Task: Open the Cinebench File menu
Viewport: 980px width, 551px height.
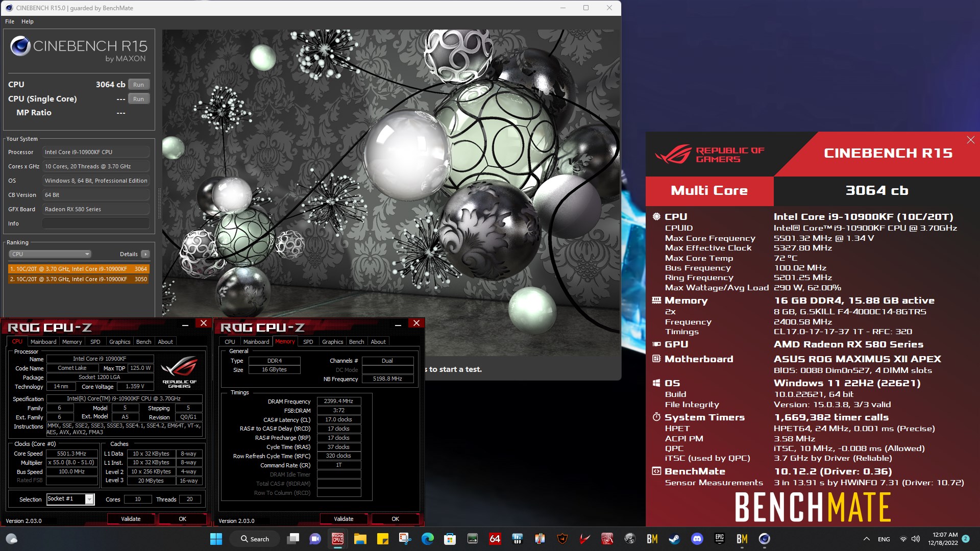Action: tap(10, 21)
